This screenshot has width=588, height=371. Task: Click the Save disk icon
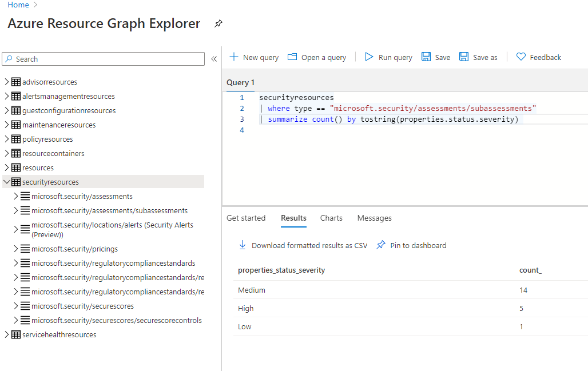426,57
